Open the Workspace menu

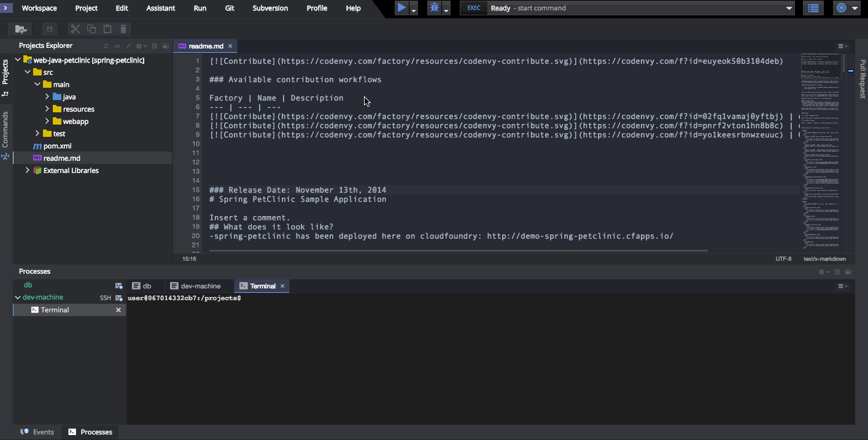[39, 8]
